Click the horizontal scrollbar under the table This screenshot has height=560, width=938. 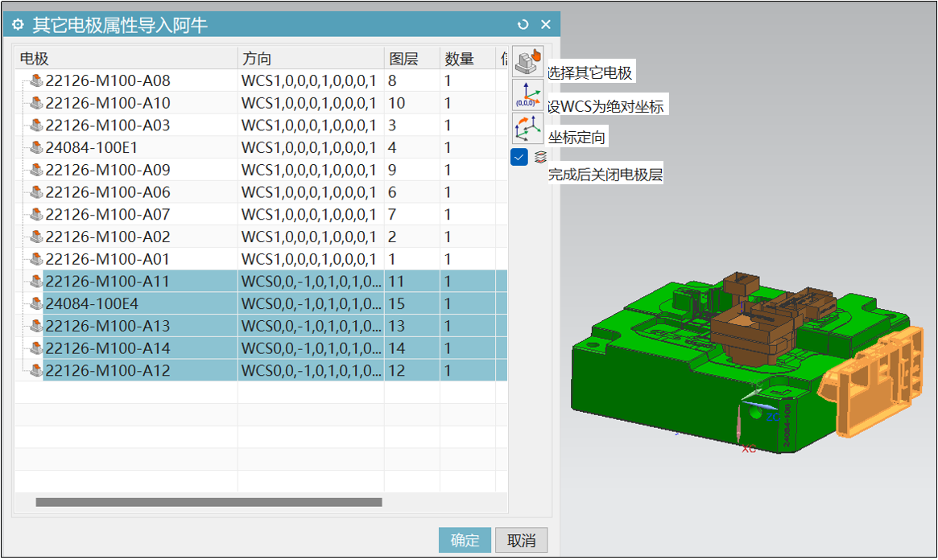pos(209,503)
